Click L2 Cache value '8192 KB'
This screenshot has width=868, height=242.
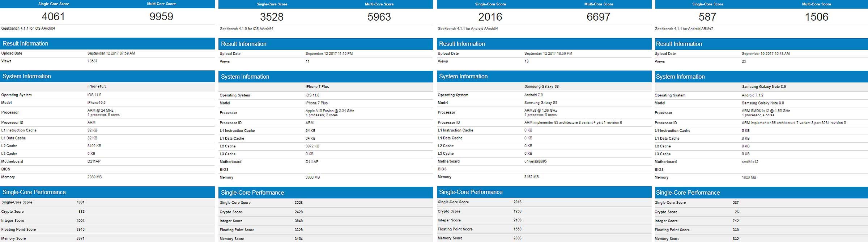click(x=94, y=146)
